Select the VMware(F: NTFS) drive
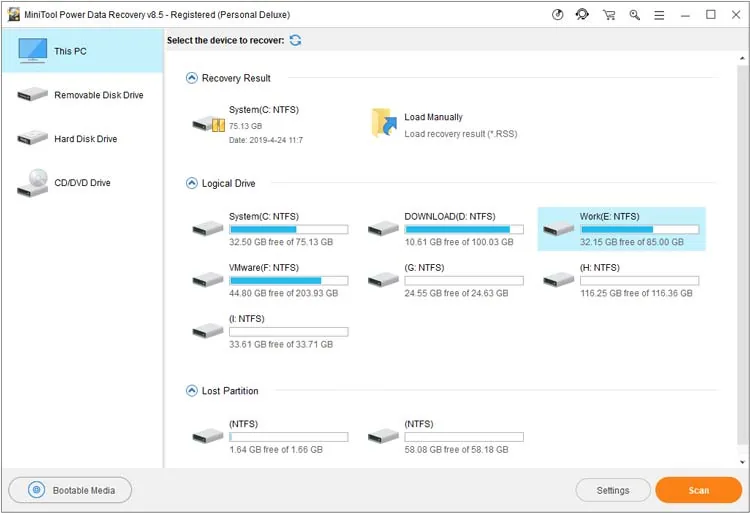750x513 pixels. (x=270, y=280)
